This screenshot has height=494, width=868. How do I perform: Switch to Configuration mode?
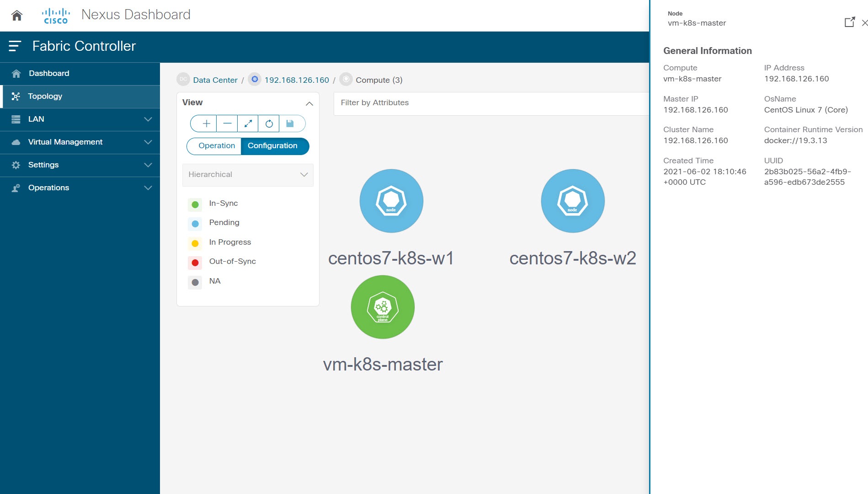(274, 146)
